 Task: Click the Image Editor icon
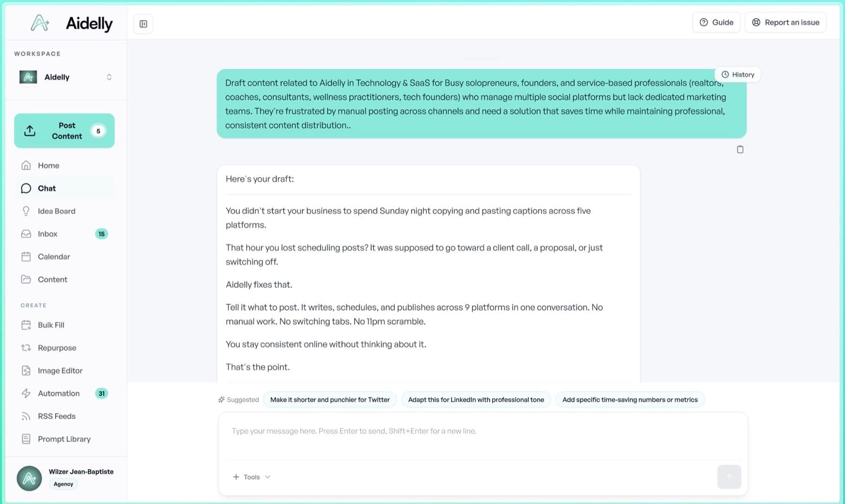(x=26, y=371)
